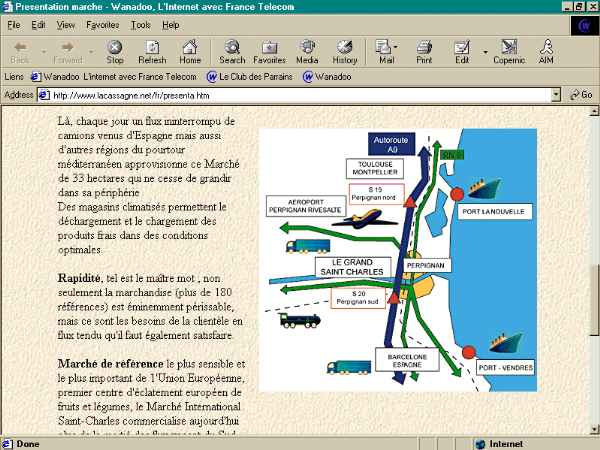600x450 pixels.
Task: Go to the Home page
Action: point(189,50)
